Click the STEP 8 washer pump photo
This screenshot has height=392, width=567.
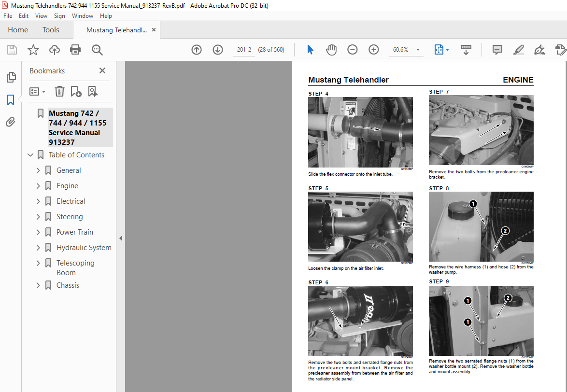click(481, 226)
